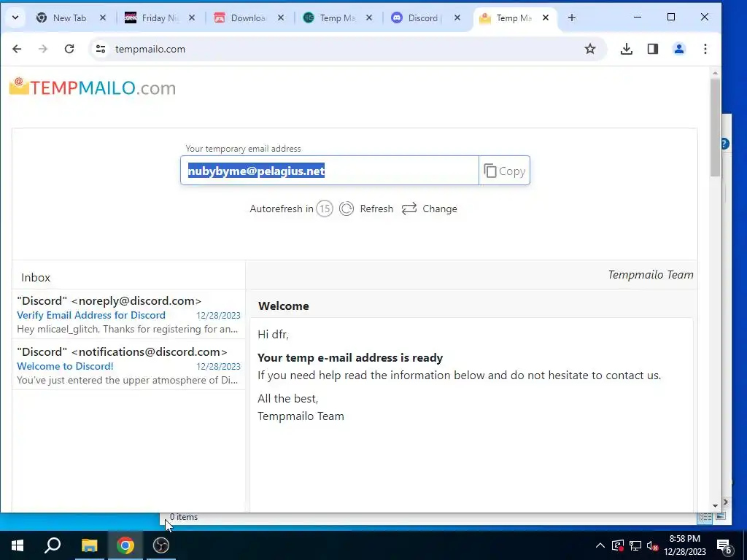Close the Friday Night tab
This screenshot has width=747, height=560.
(192, 17)
